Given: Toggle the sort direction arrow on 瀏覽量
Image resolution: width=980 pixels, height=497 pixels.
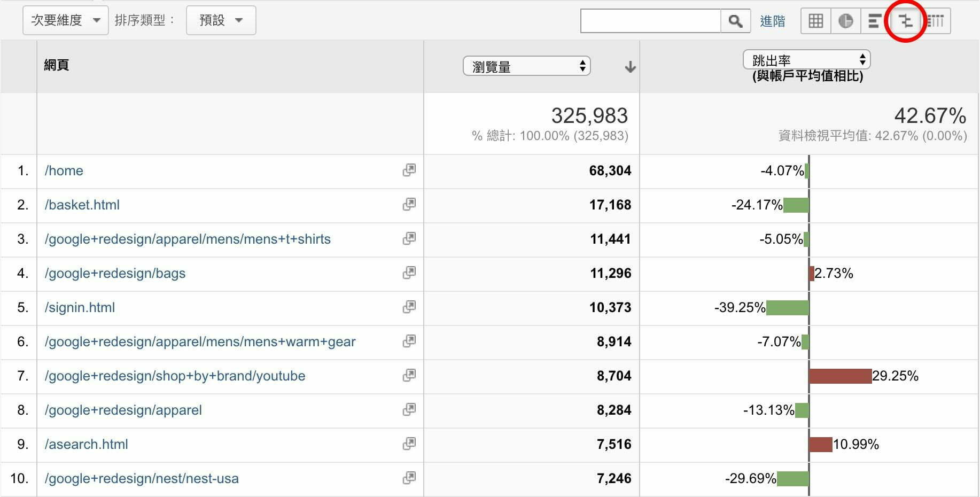Looking at the screenshot, I should pos(631,66).
